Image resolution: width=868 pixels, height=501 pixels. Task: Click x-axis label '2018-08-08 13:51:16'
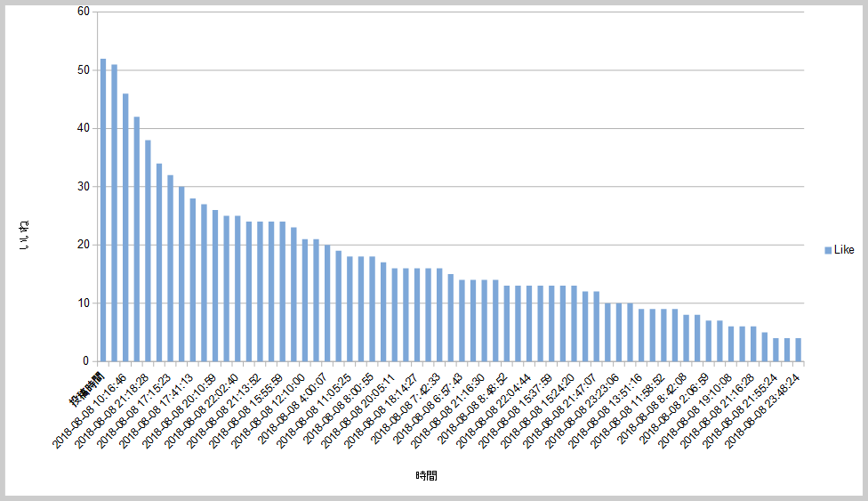[605, 410]
